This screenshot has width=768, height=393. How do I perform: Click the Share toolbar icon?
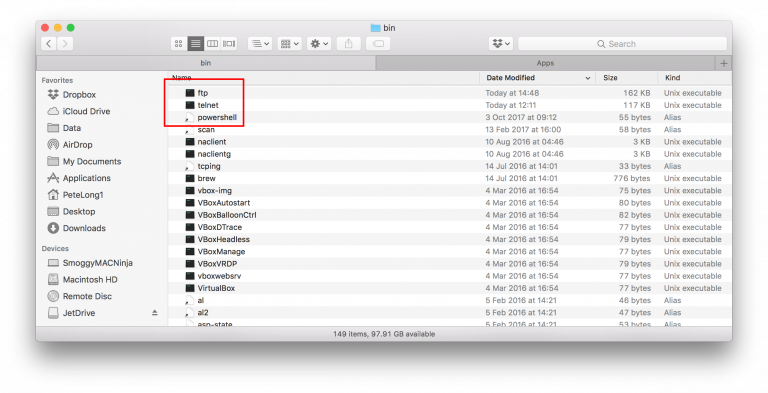[x=349, y=44]
